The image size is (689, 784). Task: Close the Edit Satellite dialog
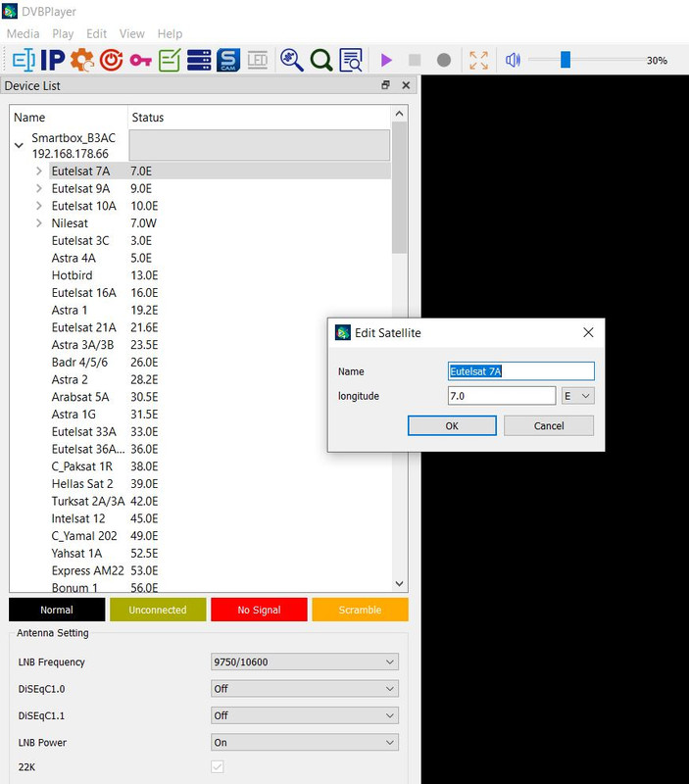[588, 332]
